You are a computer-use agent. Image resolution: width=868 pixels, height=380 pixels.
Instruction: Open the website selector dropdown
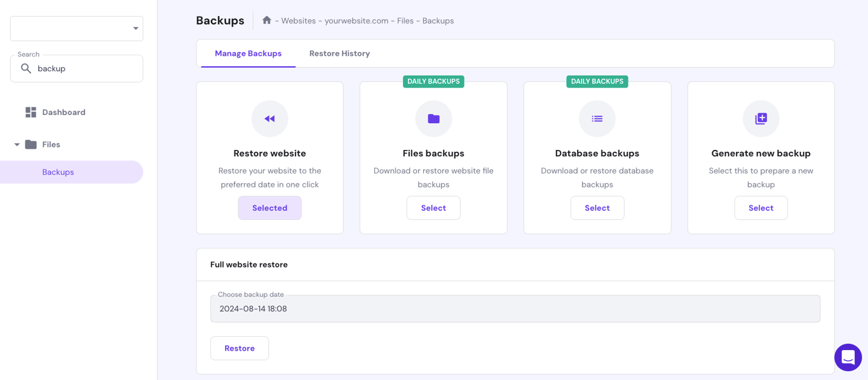point(76,28)
